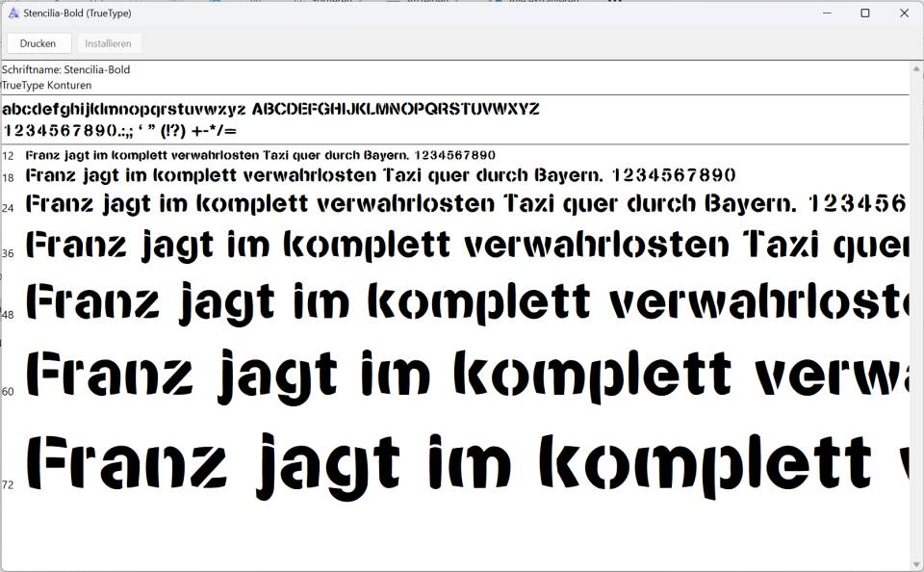Click the size 60 Franz jagt preview
The width and height of the screenshot is (924, 572).
[385, 369]
